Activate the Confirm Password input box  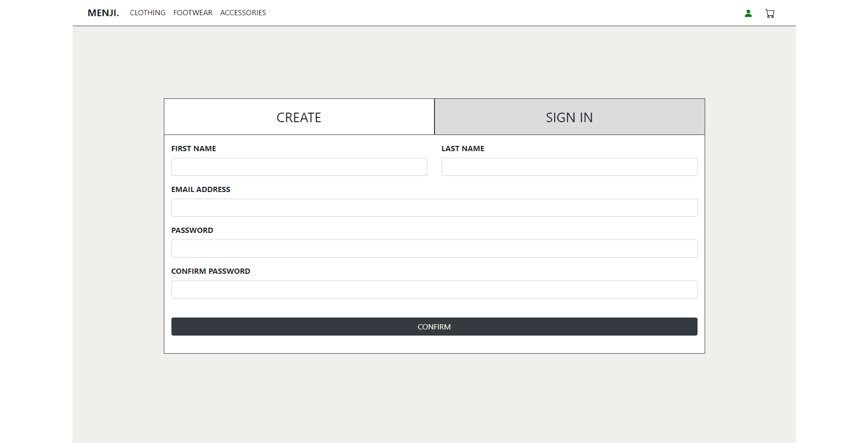pyautogui.click(x=434, y=289)
